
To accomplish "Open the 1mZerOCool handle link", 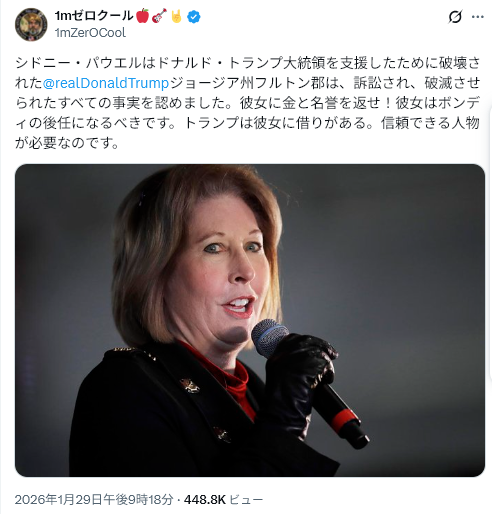I will 90,33.
